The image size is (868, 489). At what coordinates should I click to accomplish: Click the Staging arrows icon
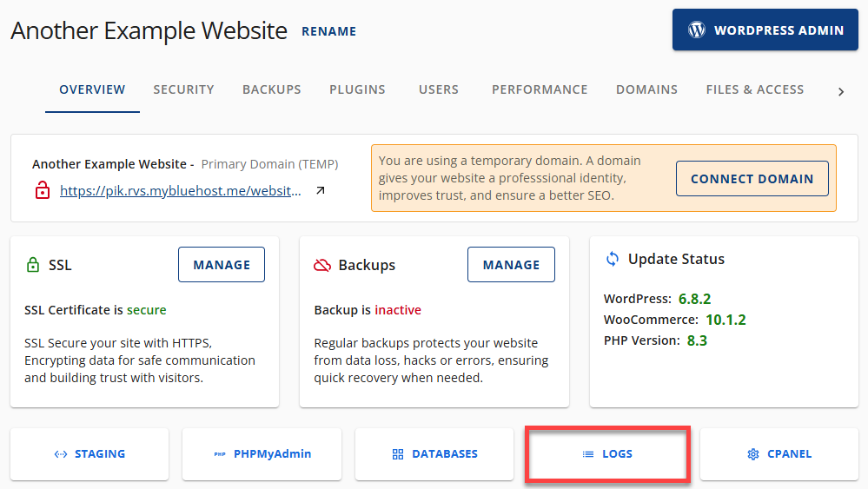click(61, 454)
